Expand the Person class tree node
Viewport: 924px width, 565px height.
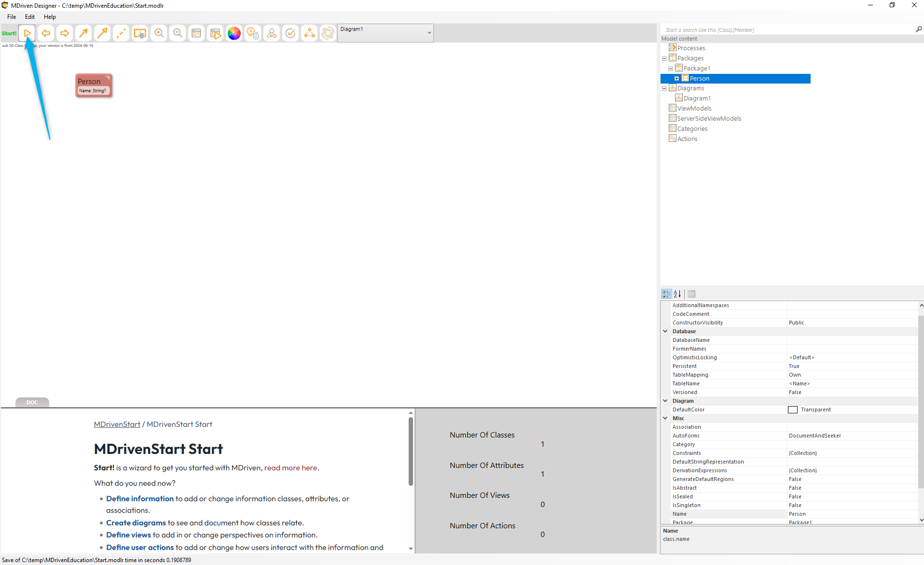[x=676, y=78]
